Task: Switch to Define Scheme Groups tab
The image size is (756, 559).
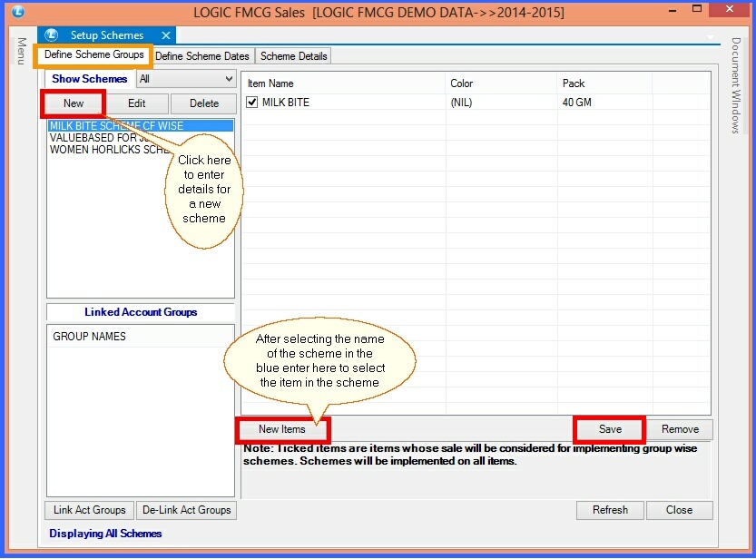Action: click(94, 54)
